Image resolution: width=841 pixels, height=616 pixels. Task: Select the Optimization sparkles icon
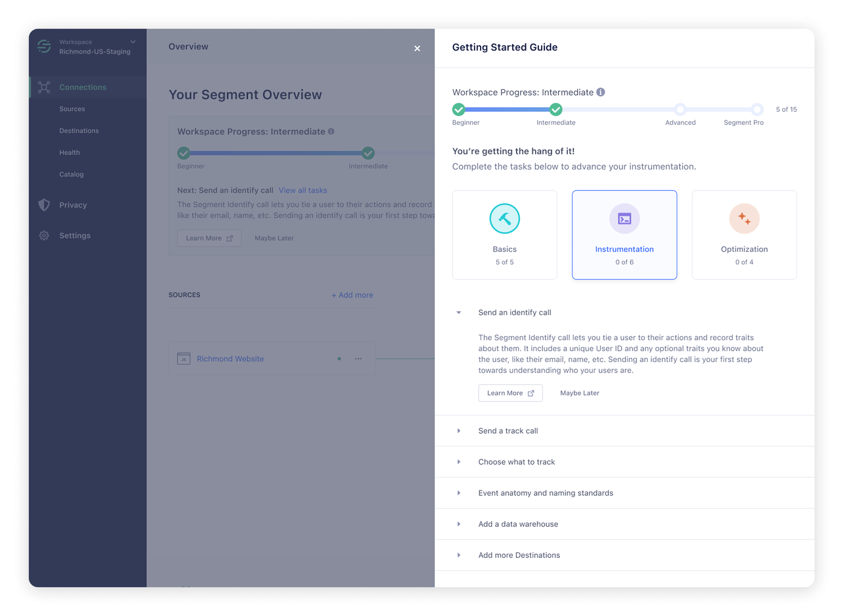coord(744,218)
